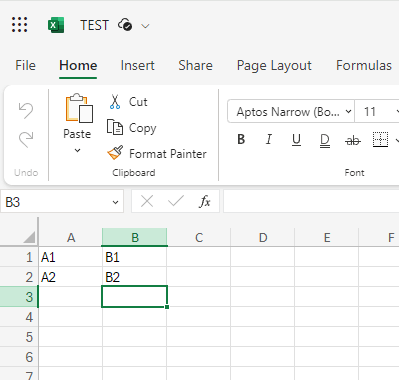Toggle Italic formatting
399x380 pixels.
pos(269,139)
